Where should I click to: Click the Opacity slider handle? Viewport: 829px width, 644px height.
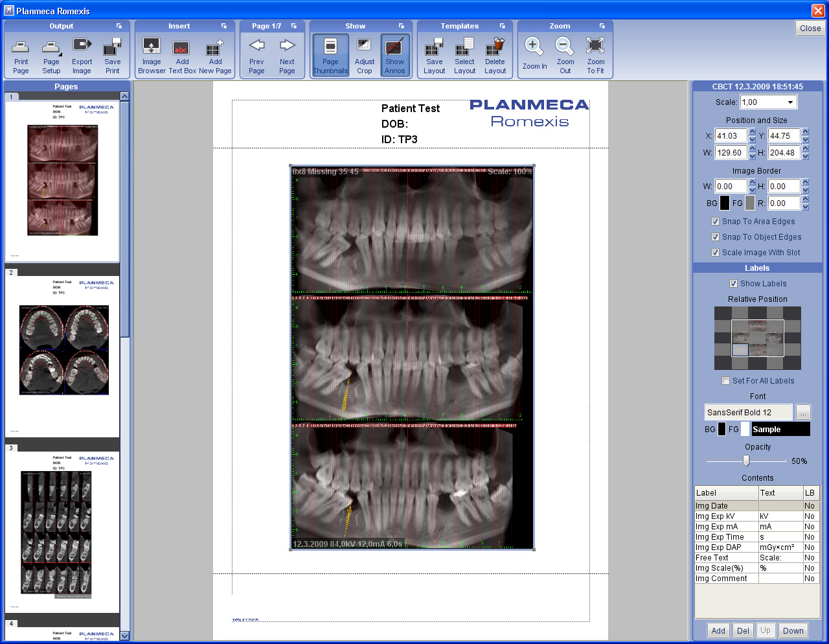[746, 461]
